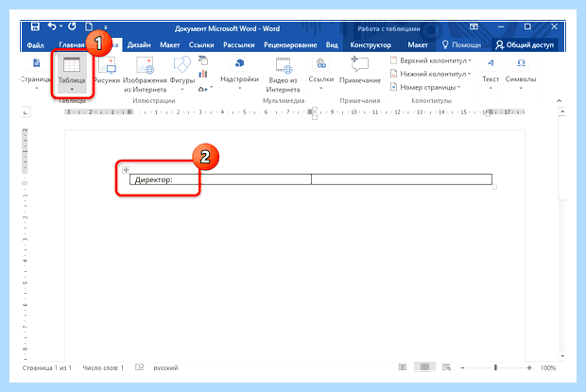Click the new document quick access icon
The width and height of the screenshot is (586, 392).
[89, 26]
